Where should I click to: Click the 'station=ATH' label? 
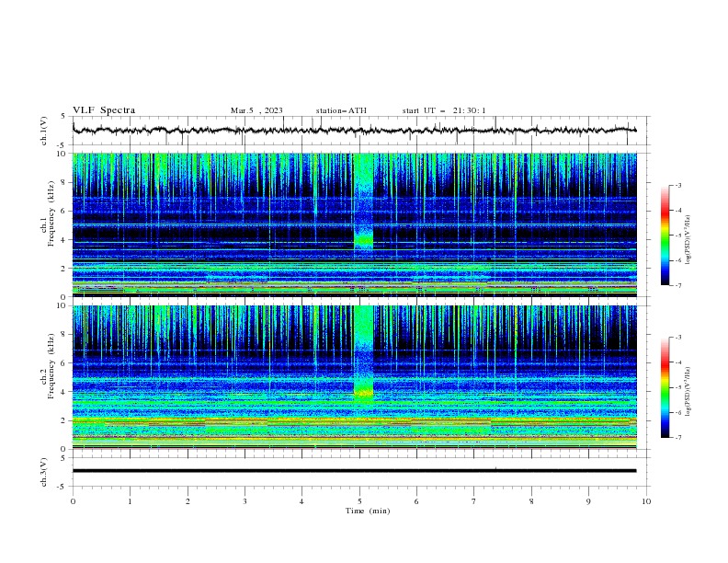(341, 110)
